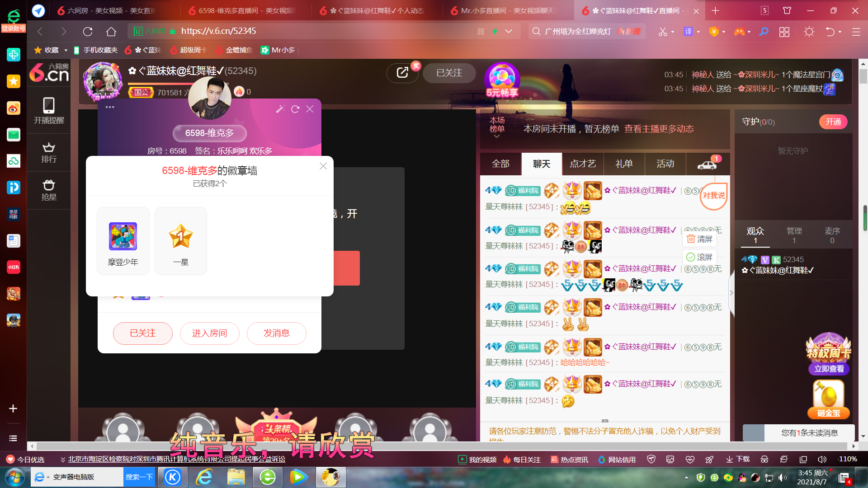
Task: Open Weibo icon in browser sidebar
Action: click(x=14, y=108)
